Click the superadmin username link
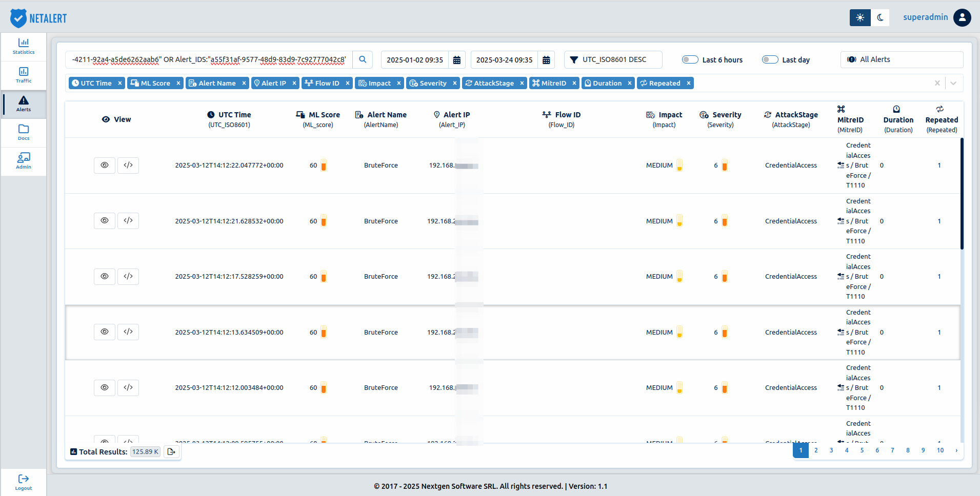Viewport: 980px width, 496px height. point(926,17)
